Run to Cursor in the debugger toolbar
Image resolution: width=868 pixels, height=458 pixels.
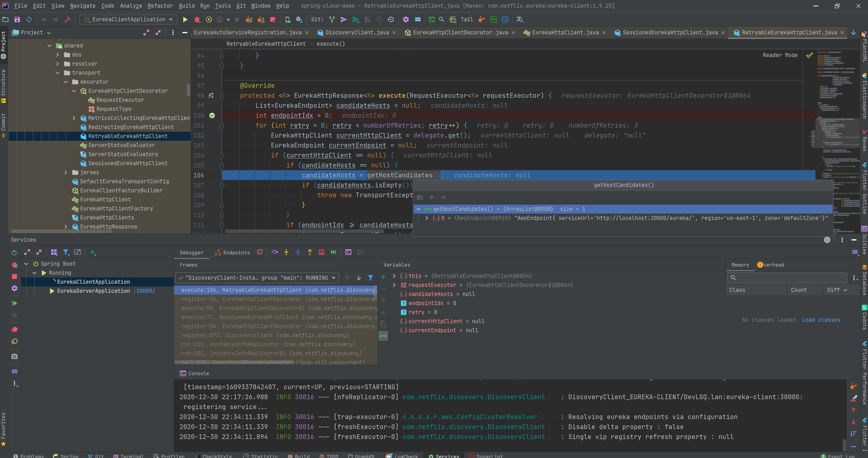click(x=333, y=252)
